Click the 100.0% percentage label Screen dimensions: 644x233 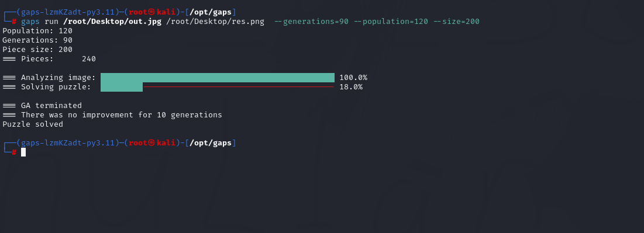pos(353,78)
